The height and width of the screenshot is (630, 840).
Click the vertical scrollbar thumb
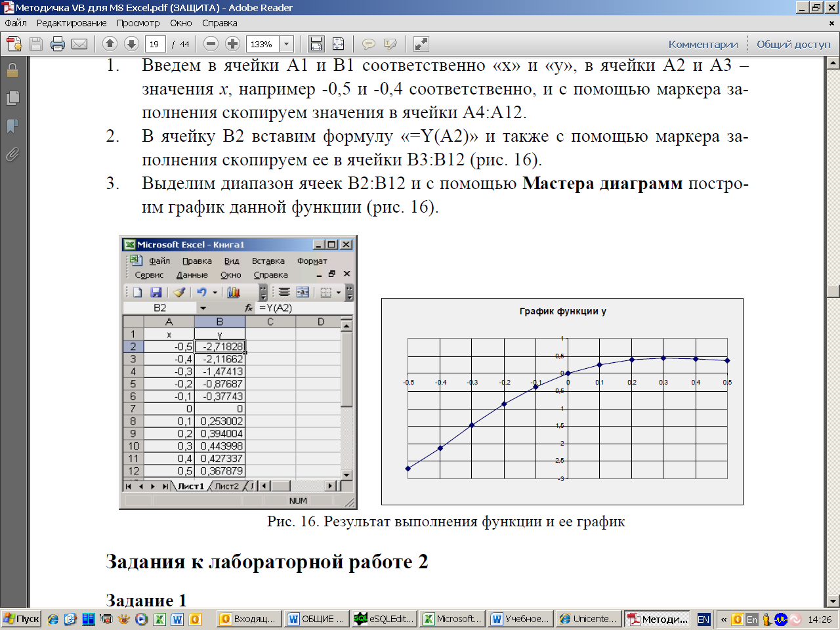(x=833, y=291)
